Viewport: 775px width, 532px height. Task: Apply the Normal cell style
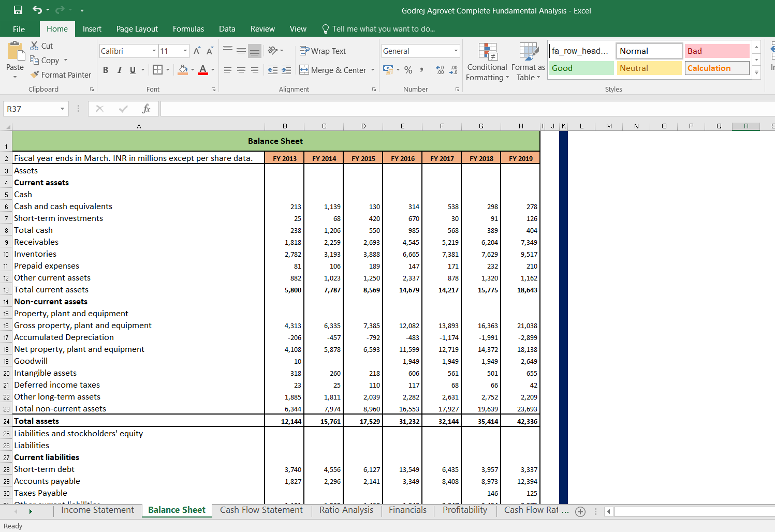point(649,51)
